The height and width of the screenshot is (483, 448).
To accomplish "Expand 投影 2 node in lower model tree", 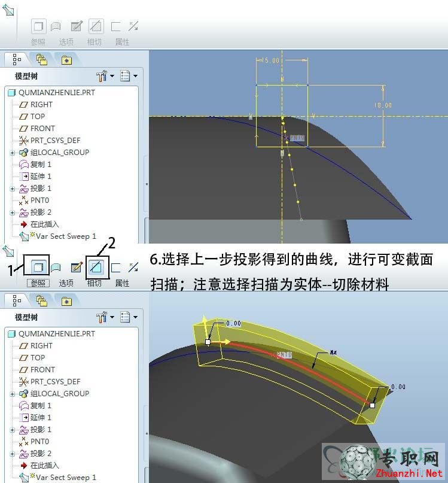I will [13, 454].
